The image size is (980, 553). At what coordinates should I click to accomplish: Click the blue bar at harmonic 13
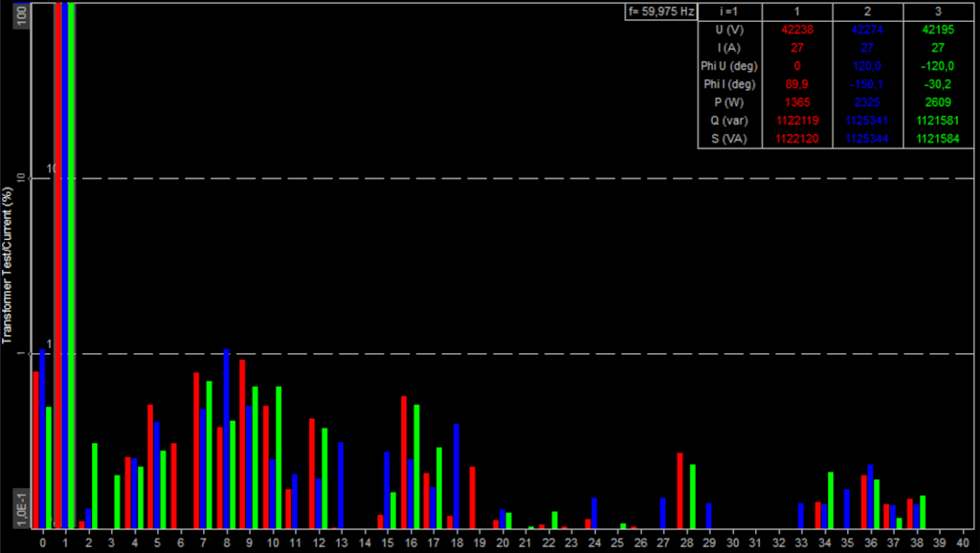(x=342, y=485)
